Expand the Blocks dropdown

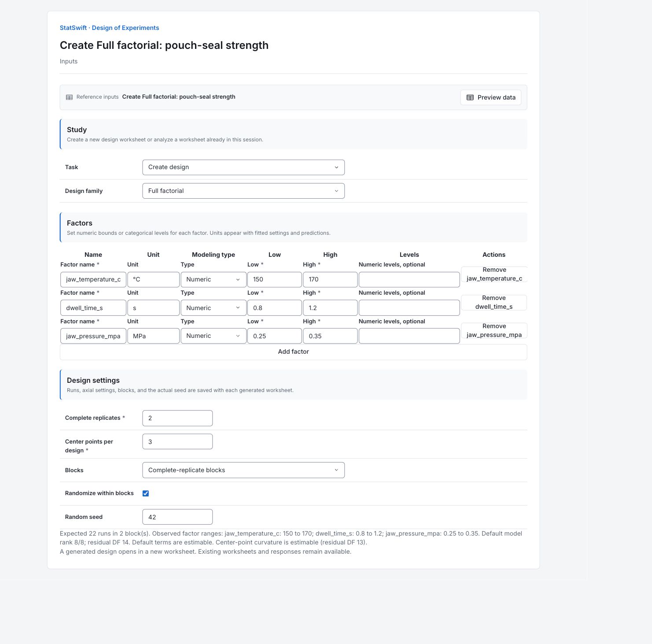click(243, 470)
